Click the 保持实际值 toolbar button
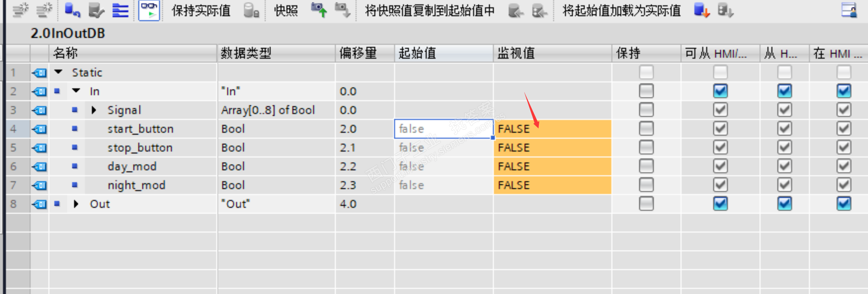 [201, 11]
